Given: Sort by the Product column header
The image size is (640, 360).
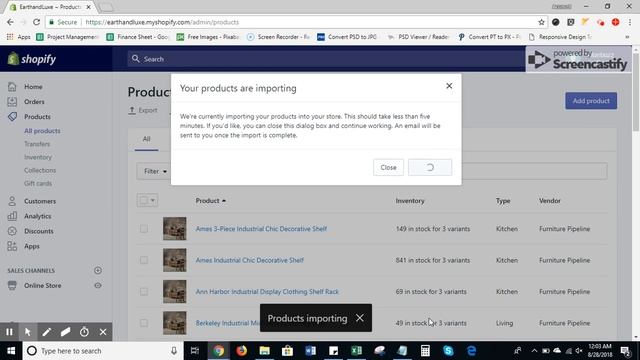Looking at the screenshot, I should (x=211, y=201).
